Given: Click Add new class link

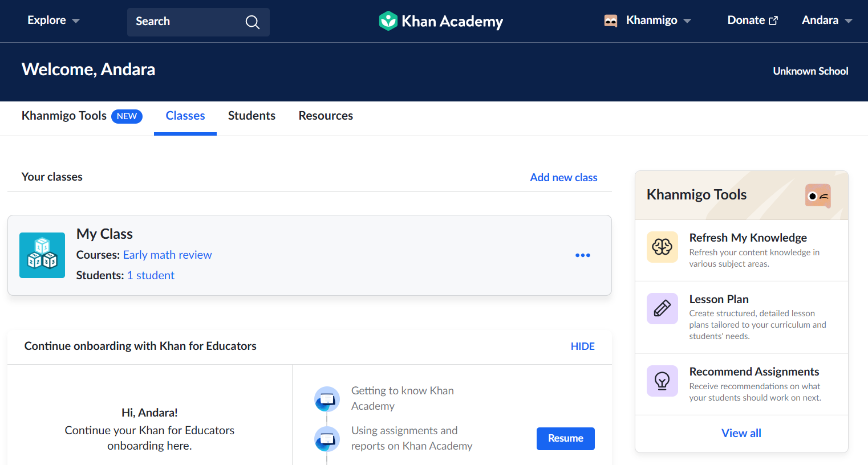Looking at the screenshot, I should 563,177.
